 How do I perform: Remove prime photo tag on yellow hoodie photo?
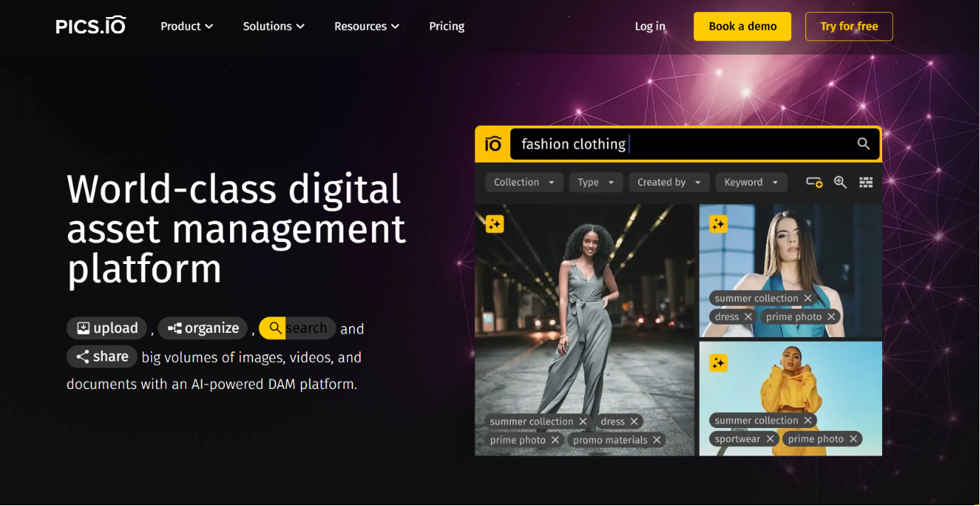(854, 439)
